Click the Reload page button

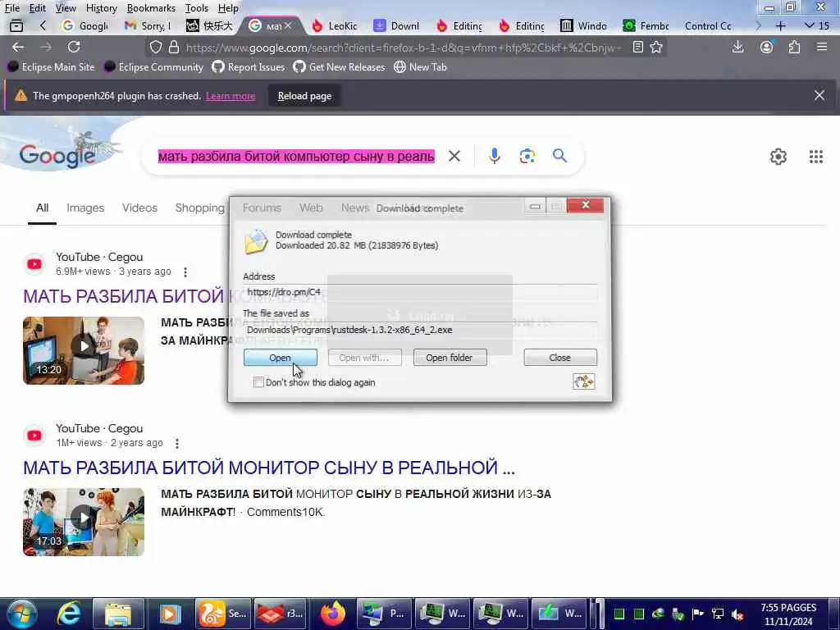305,96
